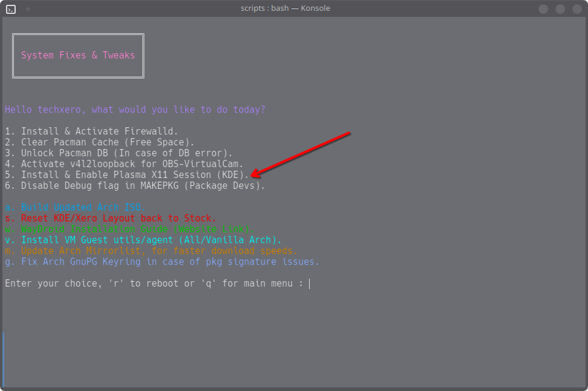This screenshot has height=391, width=588.
Task: Click the WayDroid Installation Guide line
Action: tap(129, 229)
